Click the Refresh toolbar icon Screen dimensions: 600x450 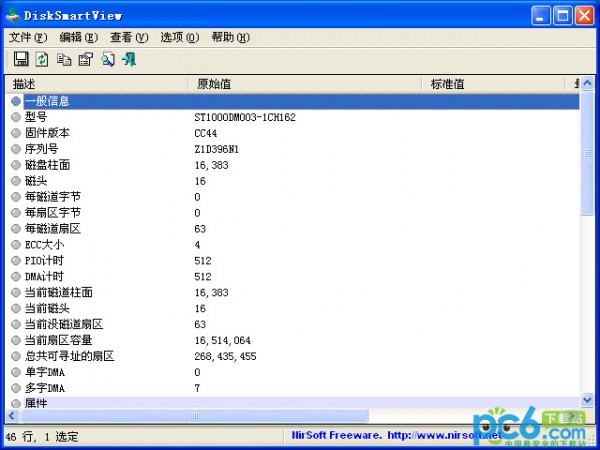(42, 59)
